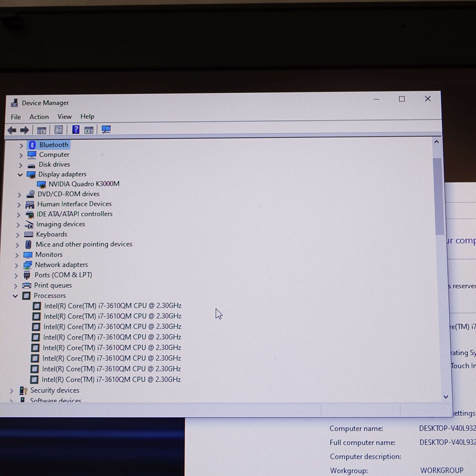Open the View menu
The height and width of the screenshot is (476, 476).
(65, 116)
